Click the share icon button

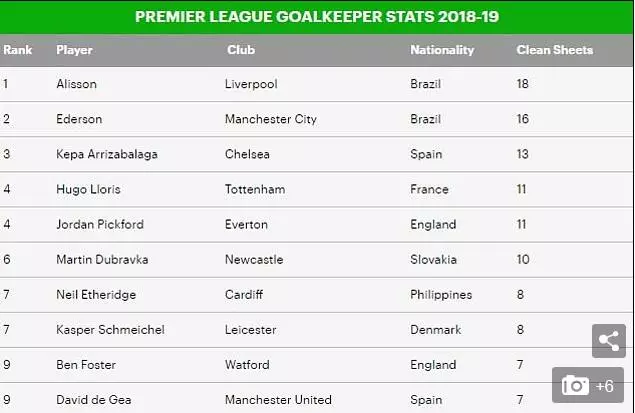point(609,341)
